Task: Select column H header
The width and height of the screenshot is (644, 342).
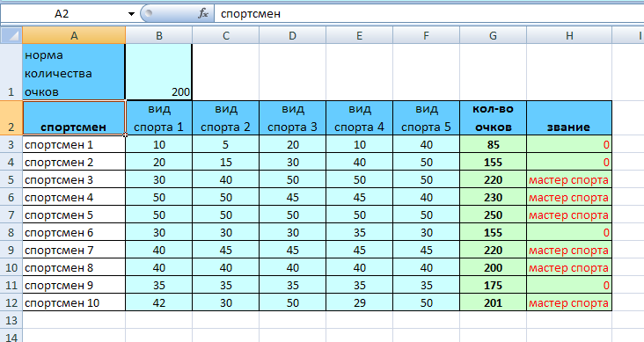Action: click(x=569, y=35)
